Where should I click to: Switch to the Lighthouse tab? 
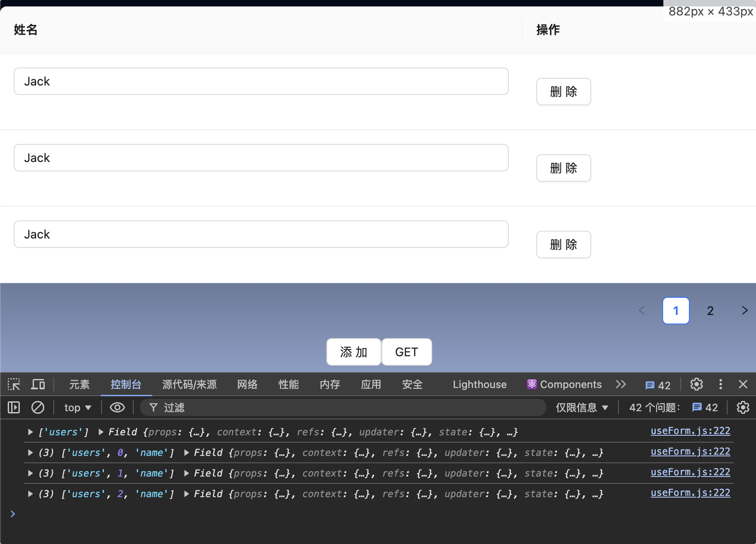pos(479,384)
